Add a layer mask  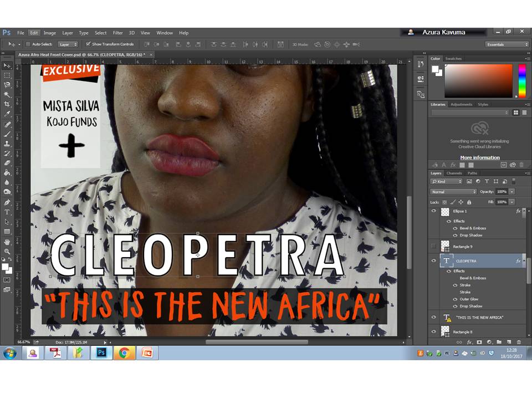coord(479,342)
